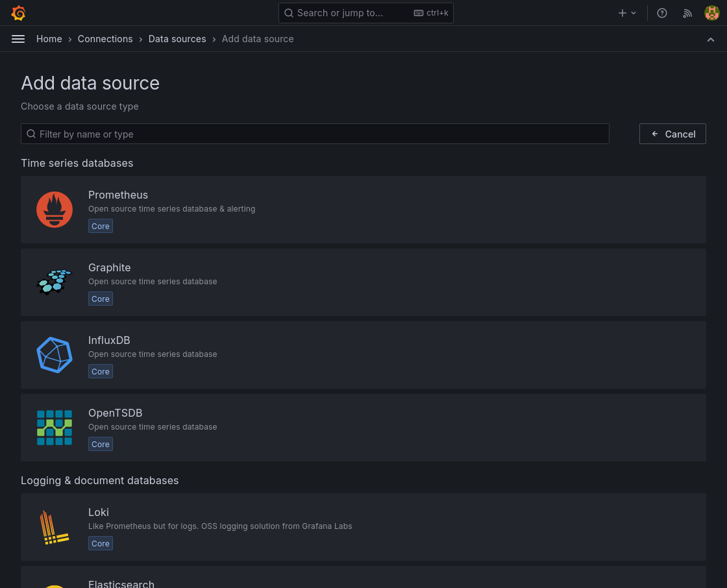Screen dimensions: 727x588
Task: Open the user profile avatar
Action: [712, 13]
